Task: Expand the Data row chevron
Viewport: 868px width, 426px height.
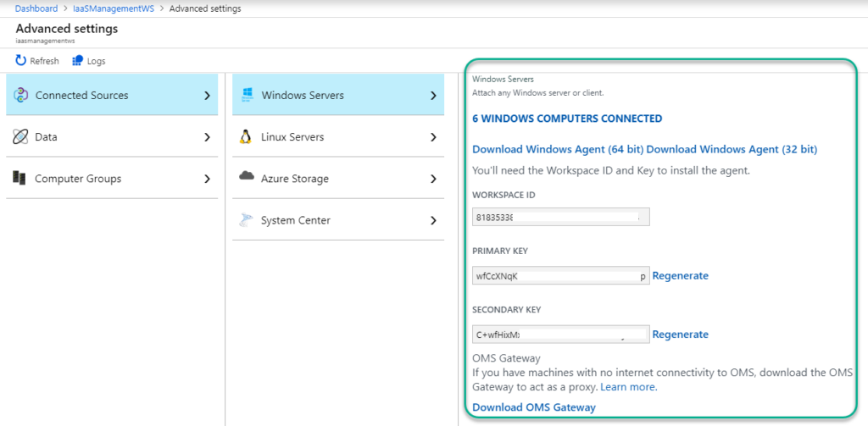Action: (x=207, y=137)
